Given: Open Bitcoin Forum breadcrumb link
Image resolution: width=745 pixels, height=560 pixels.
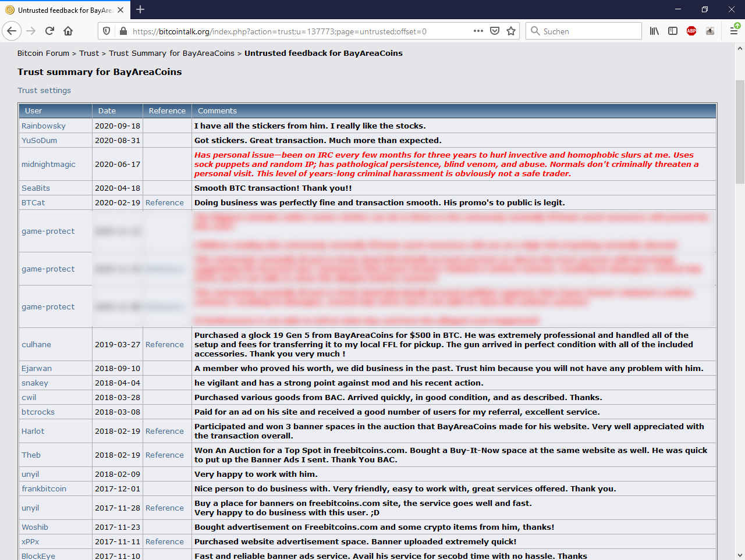Looking at the screenshot, I should point(43,53).
